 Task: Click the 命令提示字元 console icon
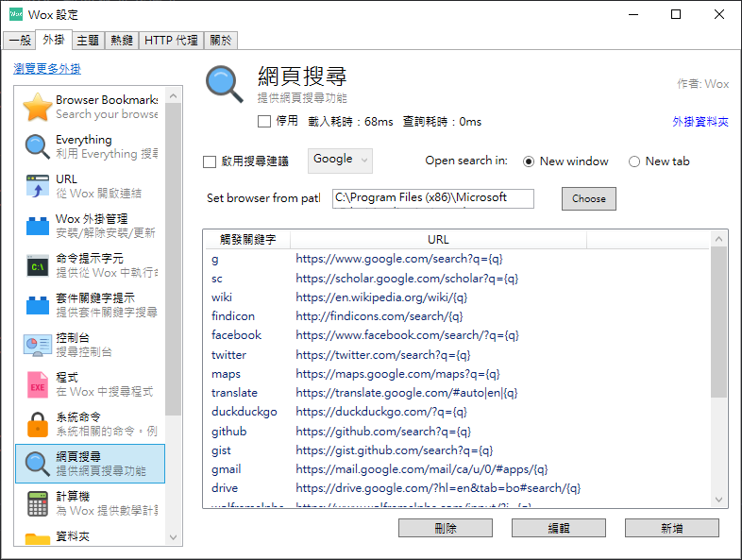[x=38, y=265]
